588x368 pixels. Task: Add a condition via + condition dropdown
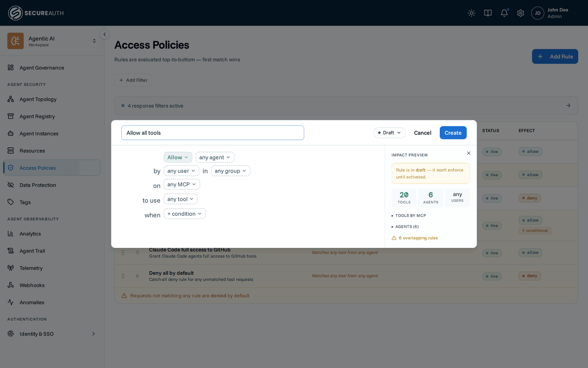tap(185, 214)
